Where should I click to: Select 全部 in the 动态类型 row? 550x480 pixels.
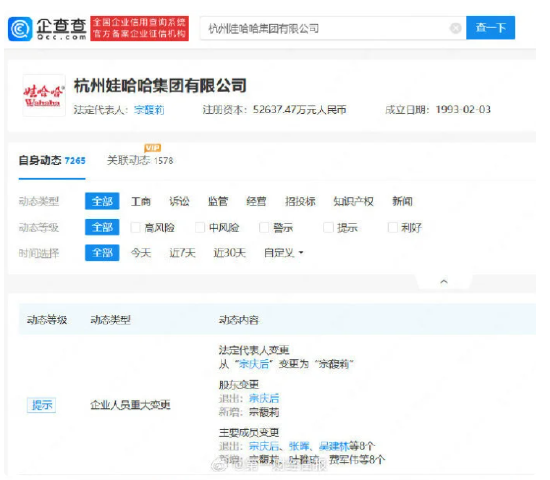tap(102, 201)
